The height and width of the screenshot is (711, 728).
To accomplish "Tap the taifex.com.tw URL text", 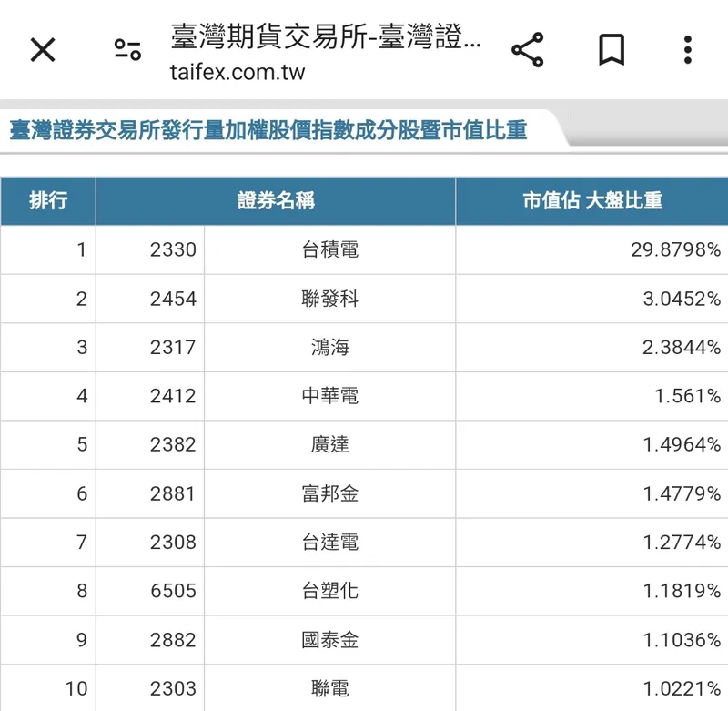I will pyautogui.click(x=238, y=73).
